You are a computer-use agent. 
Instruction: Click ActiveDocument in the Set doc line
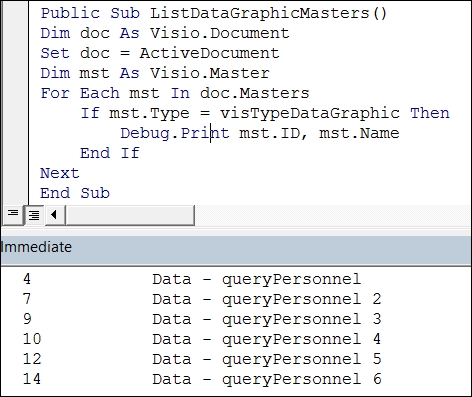[209, 53]
